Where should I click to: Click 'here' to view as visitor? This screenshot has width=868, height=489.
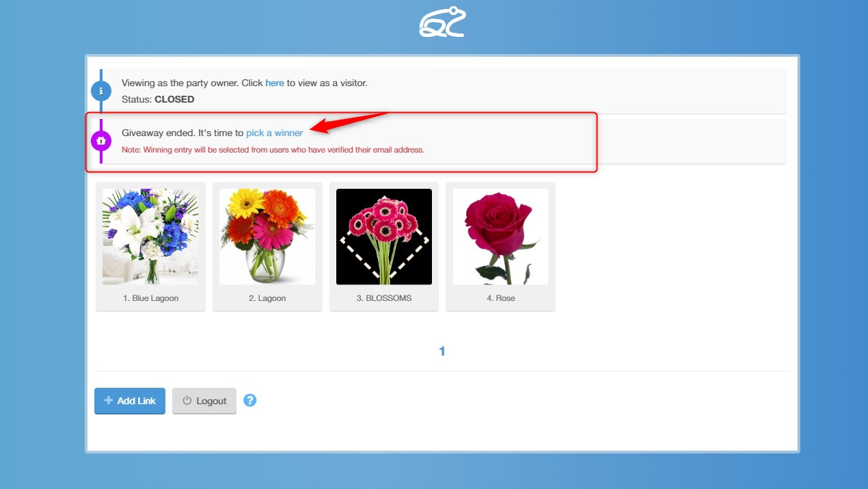tap(275, 83)
